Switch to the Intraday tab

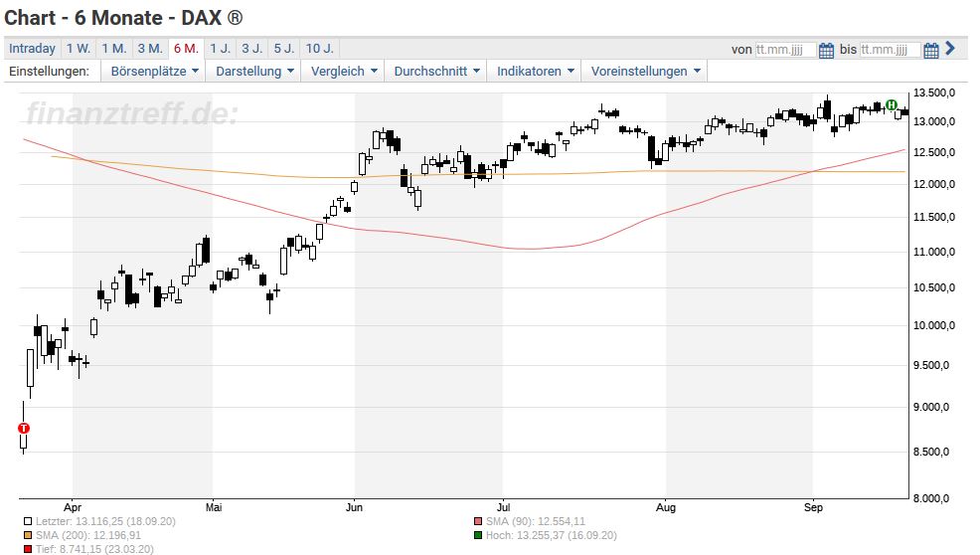pos(32,48)
